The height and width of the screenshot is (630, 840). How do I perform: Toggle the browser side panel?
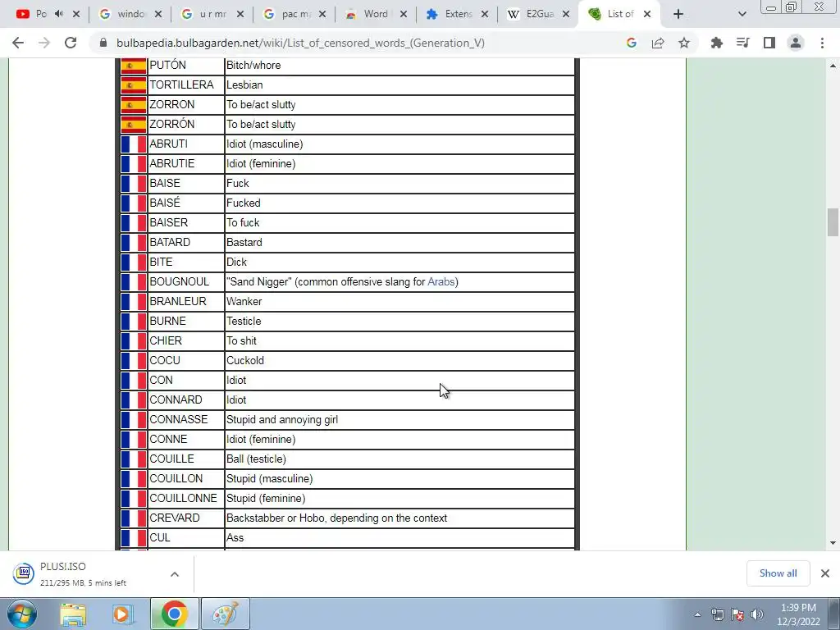[769, 43]
